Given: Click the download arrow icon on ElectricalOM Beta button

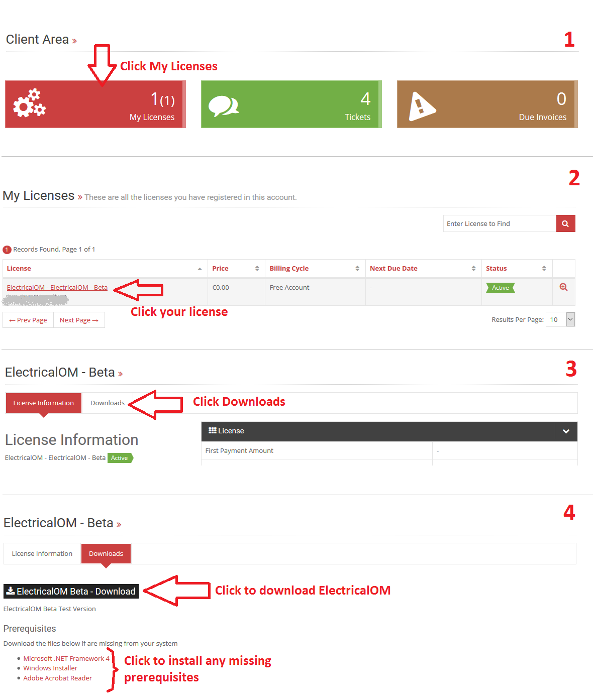Looking at the screenshot, I should click(x=10, y=591).
